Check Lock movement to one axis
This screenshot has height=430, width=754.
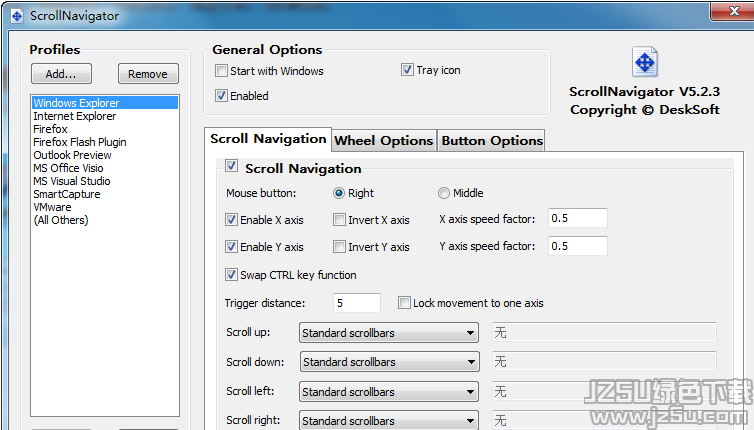pyautogui.click(x=404, y=303)
